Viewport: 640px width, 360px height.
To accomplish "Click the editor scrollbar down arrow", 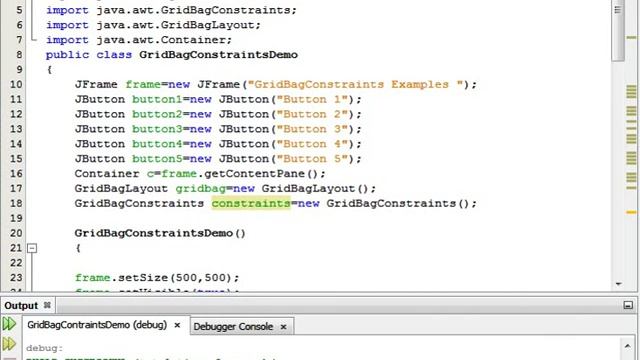I will point(619,284).
